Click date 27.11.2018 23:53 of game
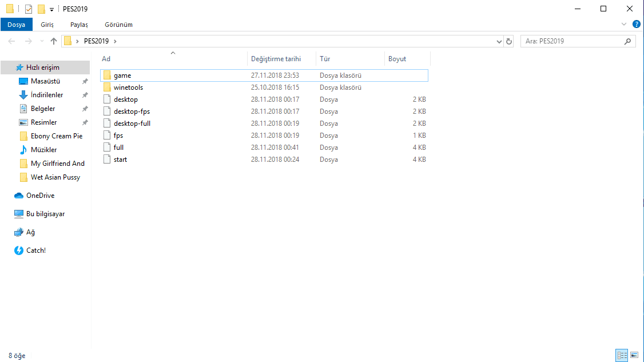Viewport: 644px width, 362px height. click(x=275, y=75)
